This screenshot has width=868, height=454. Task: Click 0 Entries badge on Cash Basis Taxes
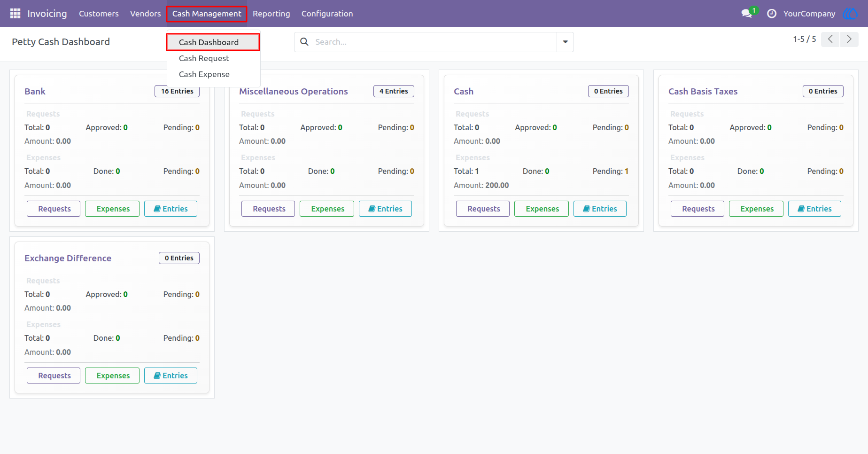coord(823,91)
